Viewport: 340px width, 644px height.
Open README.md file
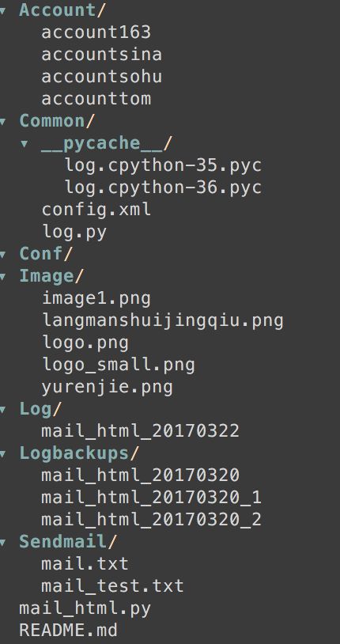point(68,631)
